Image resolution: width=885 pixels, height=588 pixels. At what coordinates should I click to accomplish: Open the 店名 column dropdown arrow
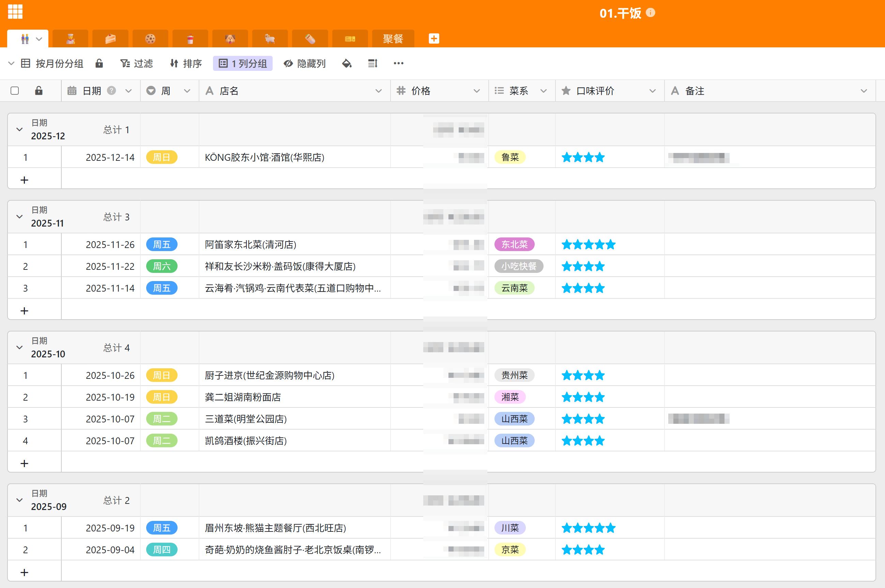378,91
